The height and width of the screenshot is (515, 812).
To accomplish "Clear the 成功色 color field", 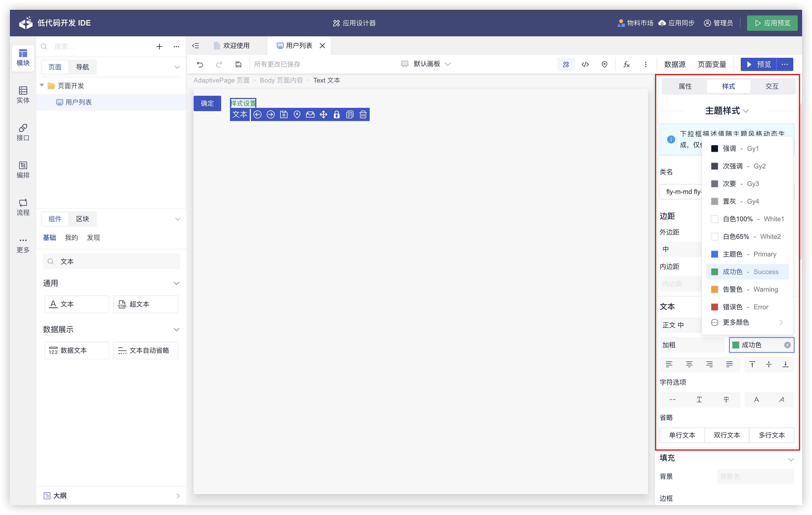I will click(x=787, y=345).
